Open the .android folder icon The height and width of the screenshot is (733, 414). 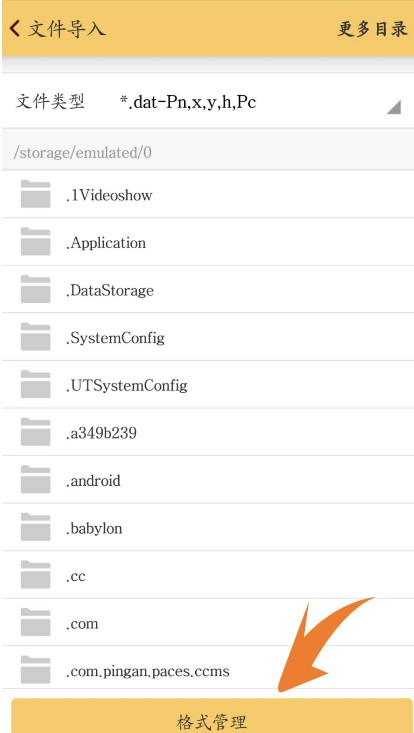(x=36, y=480)
